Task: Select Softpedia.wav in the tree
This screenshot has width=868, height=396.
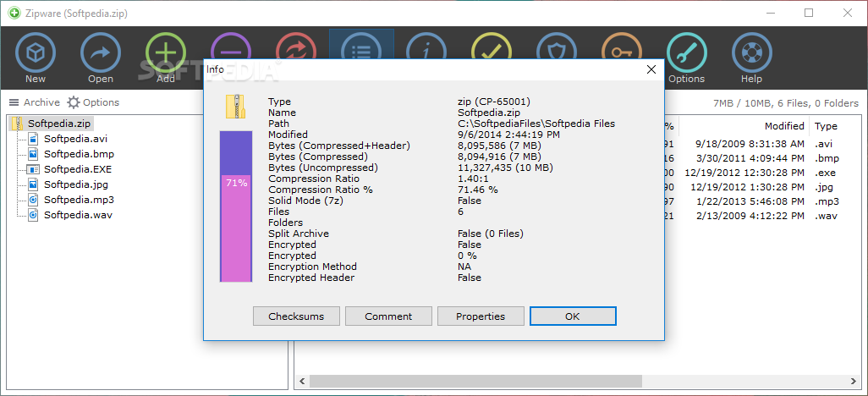Action: tap(78, 215)
